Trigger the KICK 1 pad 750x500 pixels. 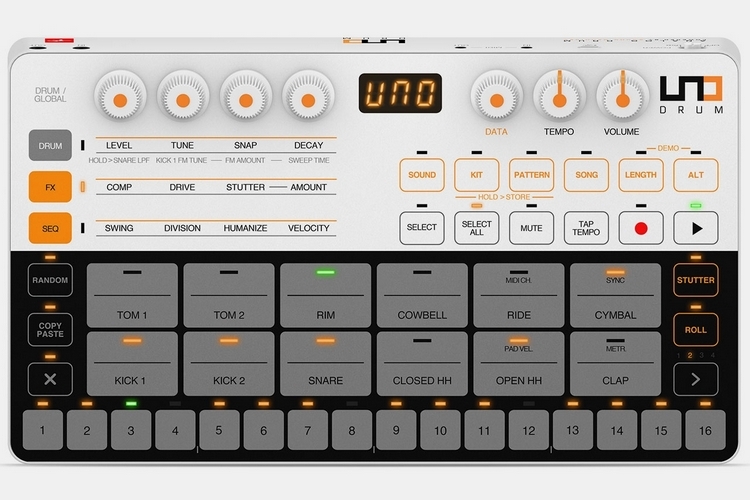point(132,364)
